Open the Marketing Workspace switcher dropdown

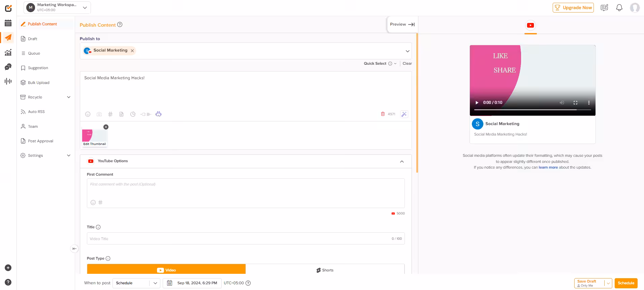click(x=57, y=7)
